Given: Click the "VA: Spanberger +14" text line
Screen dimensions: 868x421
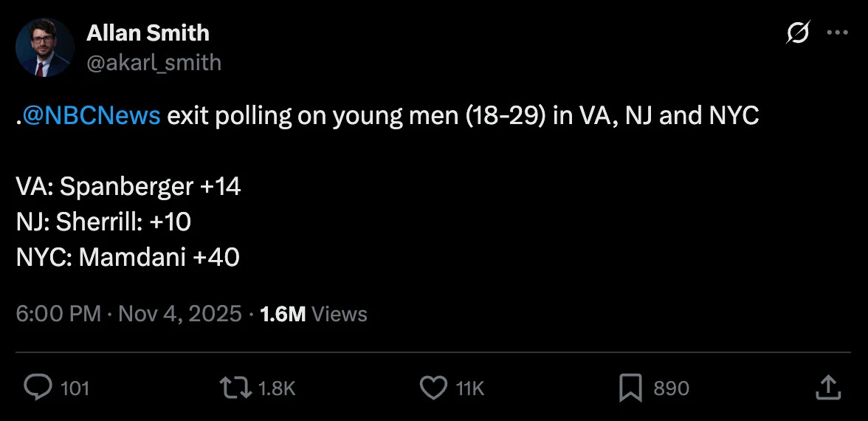Looking at the screenshot, I should point(128,187).
